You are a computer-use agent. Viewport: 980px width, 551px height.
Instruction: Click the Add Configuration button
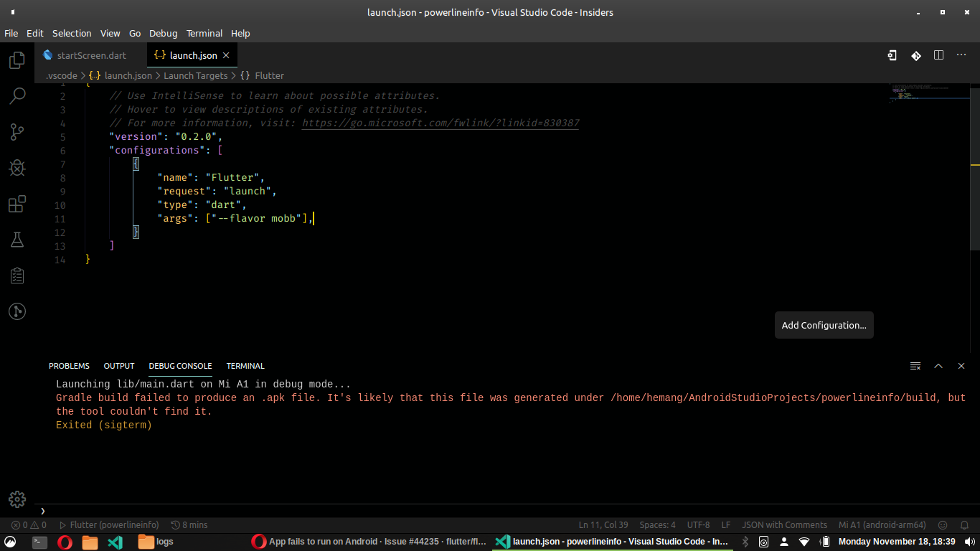(x=824, y=325)
